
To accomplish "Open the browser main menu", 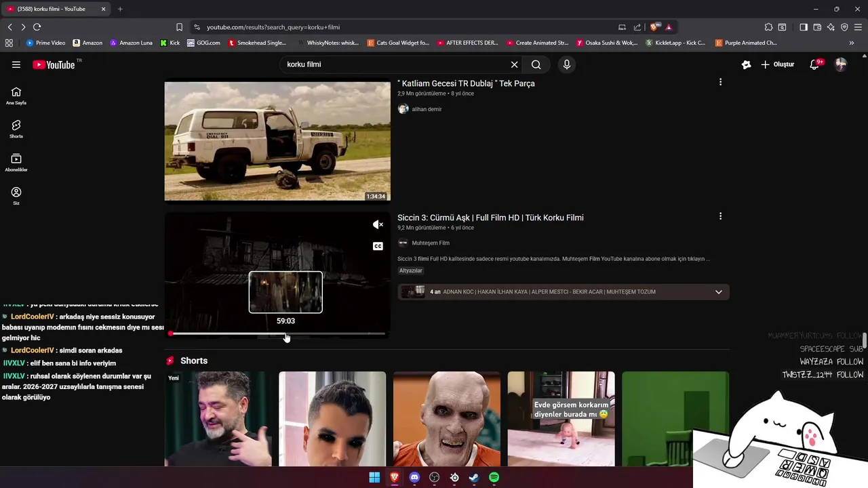I will pos(859,27).
